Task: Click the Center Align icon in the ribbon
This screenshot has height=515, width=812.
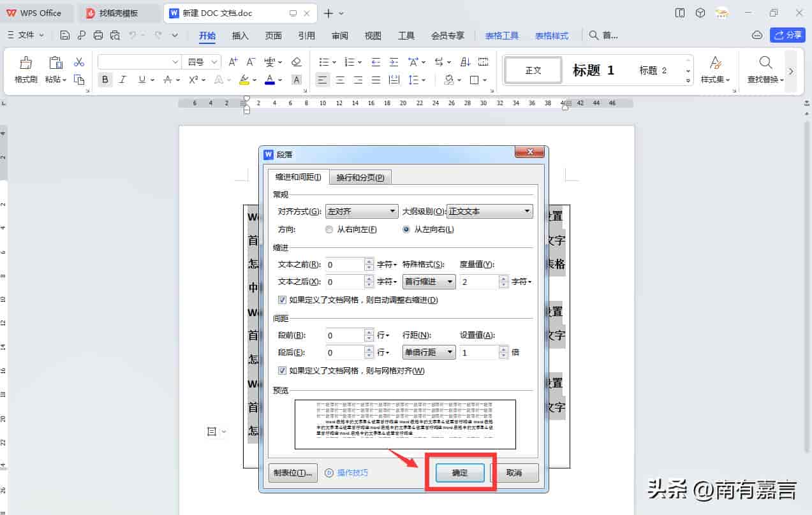Action: click(x=340, y=80)
